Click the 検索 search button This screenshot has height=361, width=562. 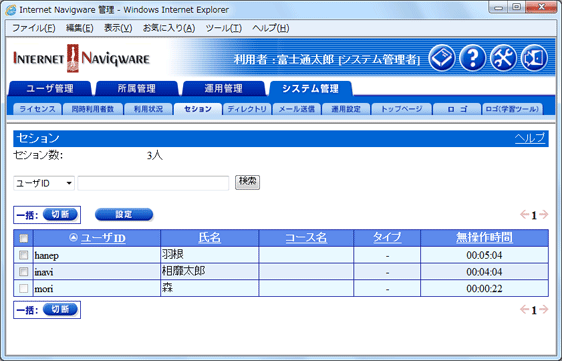pos(247,182)
